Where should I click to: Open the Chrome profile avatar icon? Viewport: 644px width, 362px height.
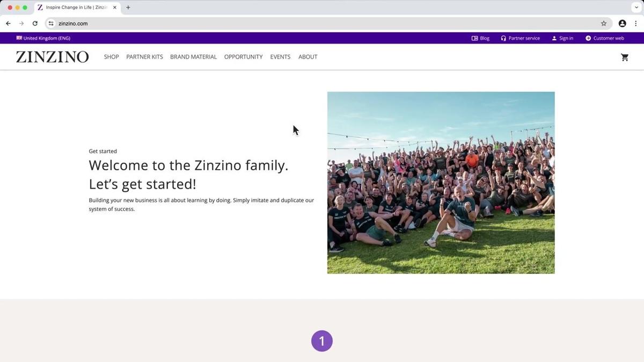coord(622,24)
